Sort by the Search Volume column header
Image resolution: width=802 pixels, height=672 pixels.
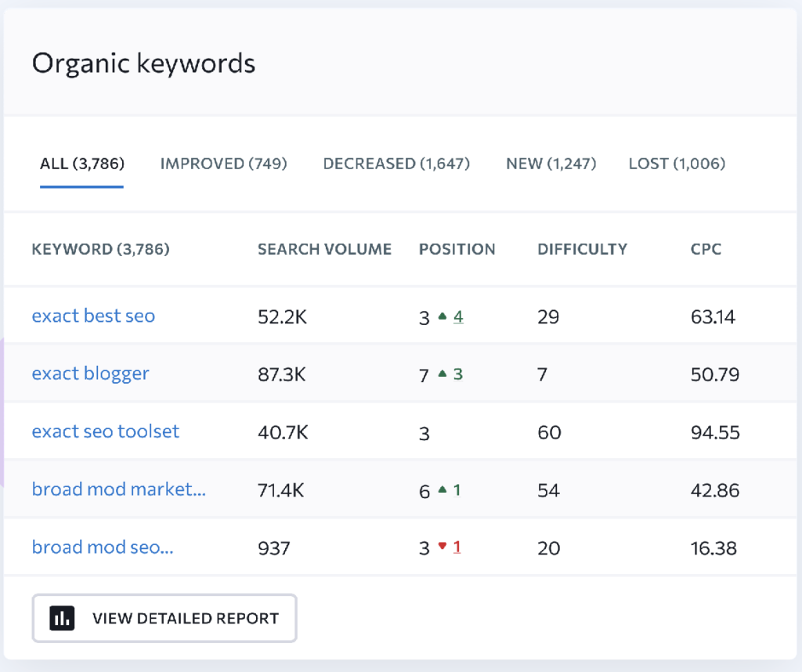(324, 250)
